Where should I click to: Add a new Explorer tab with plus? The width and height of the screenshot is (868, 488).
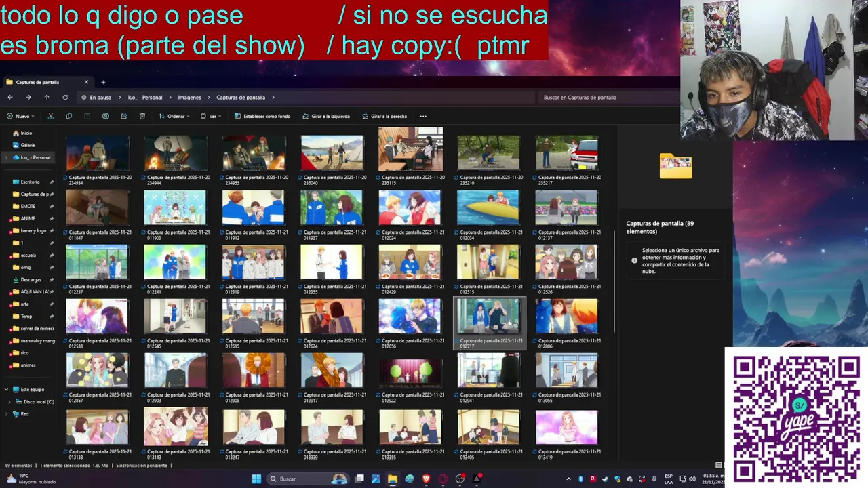pos(103,82)
